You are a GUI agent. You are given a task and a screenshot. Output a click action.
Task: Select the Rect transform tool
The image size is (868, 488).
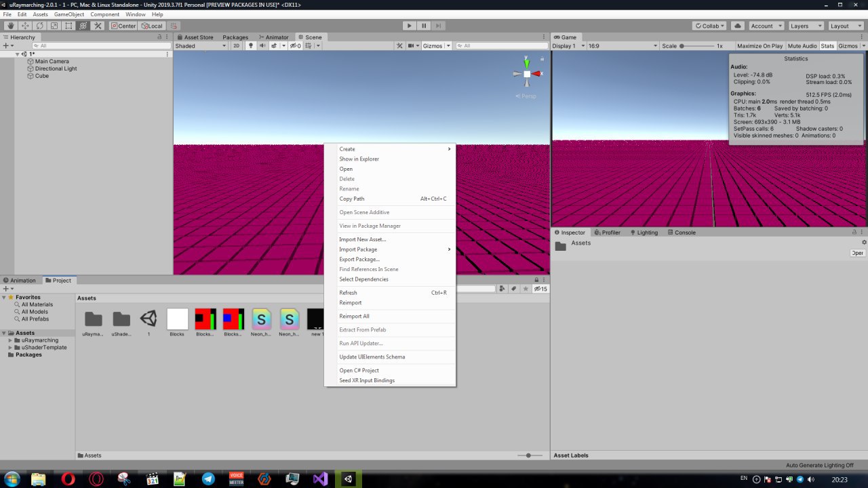coord(68,26)
